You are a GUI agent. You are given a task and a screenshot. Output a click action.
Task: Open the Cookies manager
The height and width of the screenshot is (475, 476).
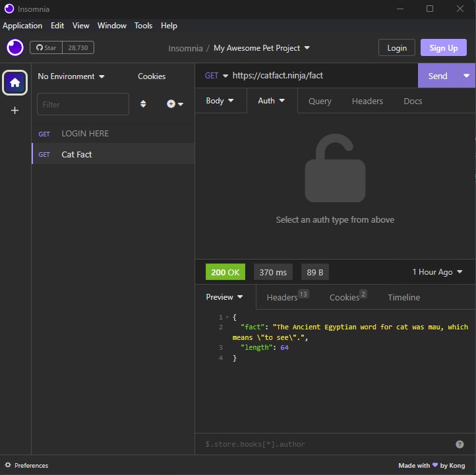point(152,76)
